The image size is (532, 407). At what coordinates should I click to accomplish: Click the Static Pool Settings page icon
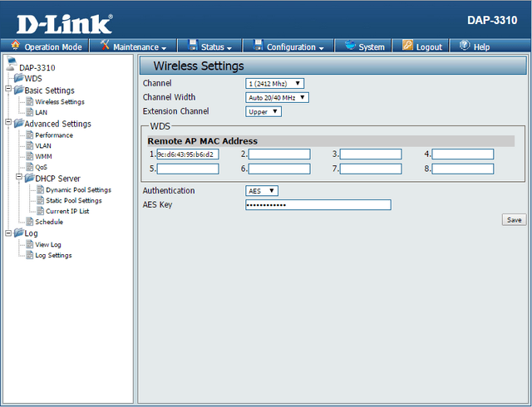tap(41, 200)
